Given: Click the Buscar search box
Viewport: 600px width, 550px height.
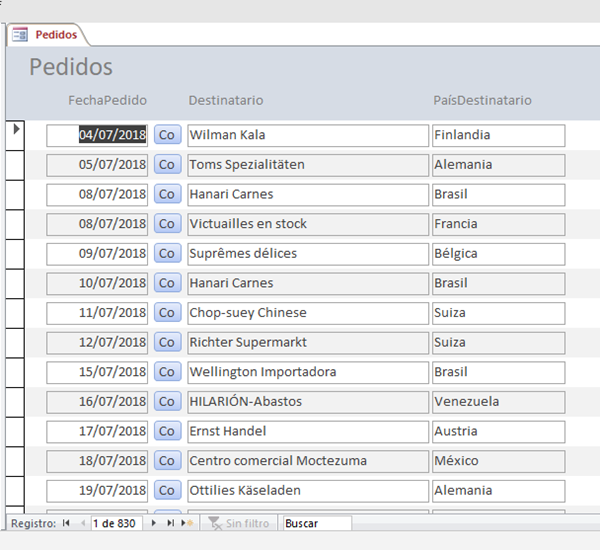Looking at the screenshot, I should pyautogui.click(x=316, y=523).
